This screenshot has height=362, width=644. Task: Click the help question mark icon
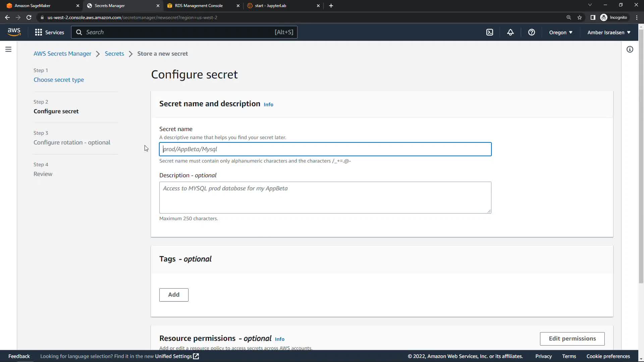[x=531, y=32]
